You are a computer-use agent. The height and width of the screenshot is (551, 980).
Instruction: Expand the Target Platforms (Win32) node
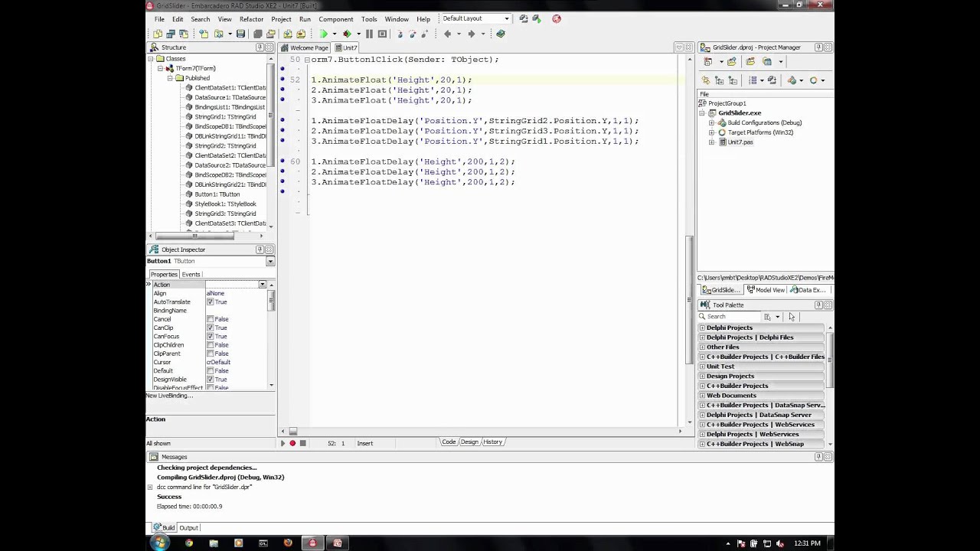click(711, 132)
